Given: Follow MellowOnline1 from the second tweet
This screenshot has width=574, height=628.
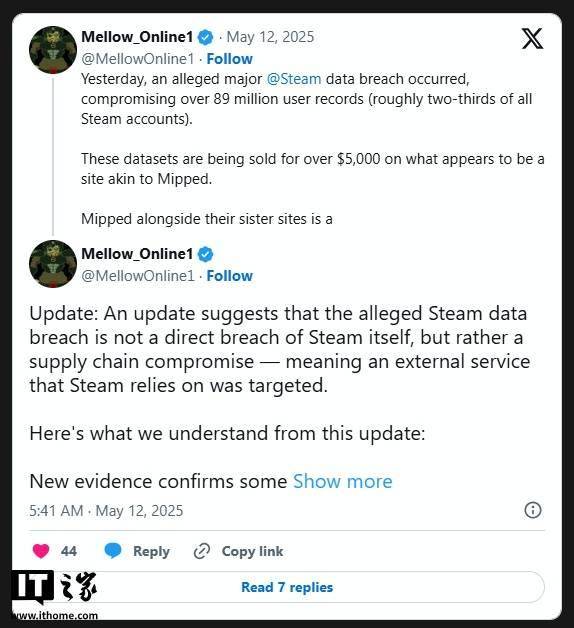Looking at the screenshot, I should coord(230,276).
